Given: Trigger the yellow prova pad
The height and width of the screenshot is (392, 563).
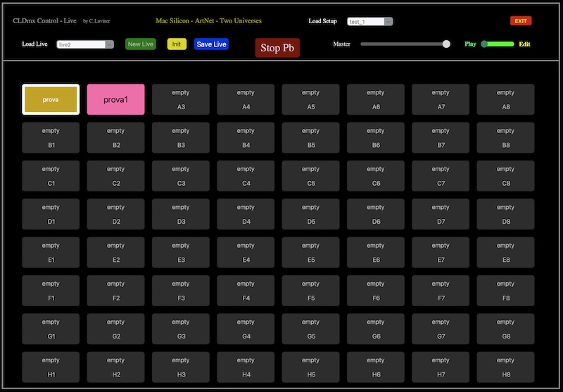Looking at the screenshot, I should click(51, 99).
